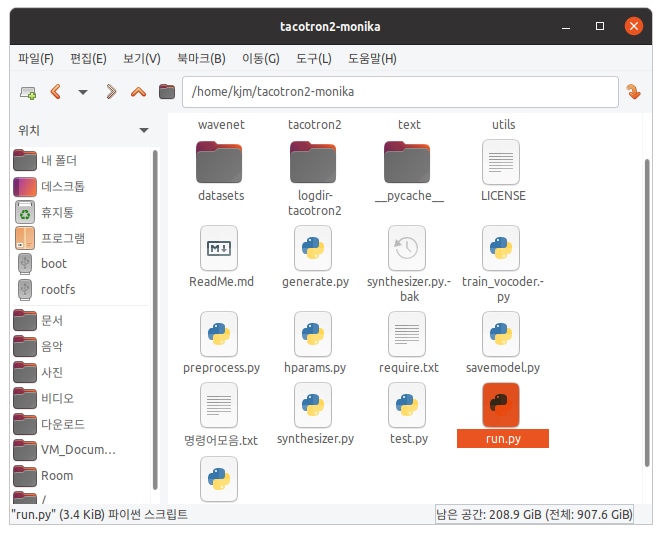The width and height of the screenshot is (662, 534).
Task: Select the require.txt text file icon
Action: [407, 334]
